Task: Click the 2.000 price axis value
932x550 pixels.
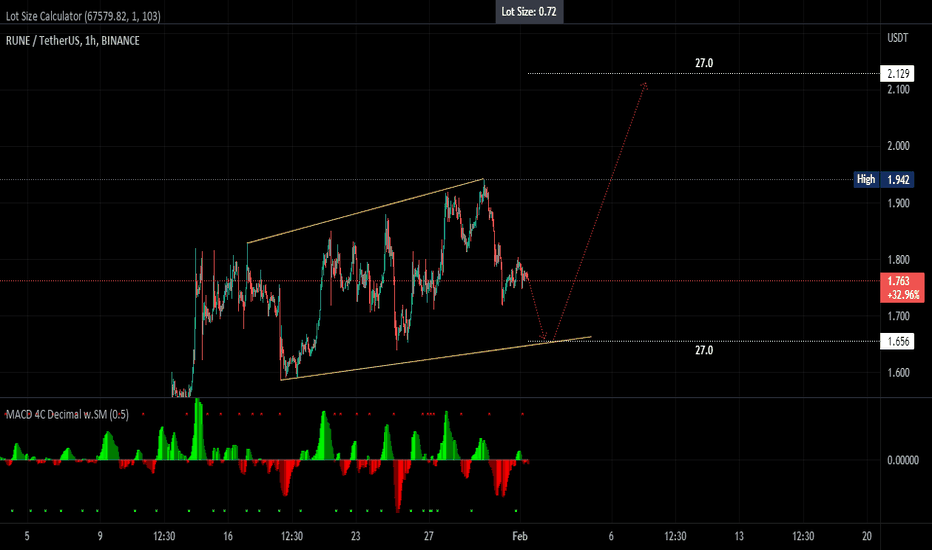Action: 898,146
